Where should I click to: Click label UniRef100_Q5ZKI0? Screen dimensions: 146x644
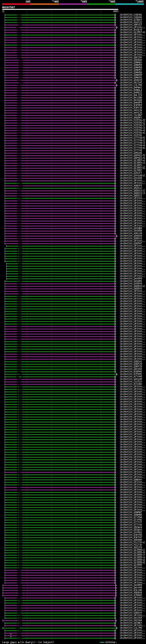tap(131, 188)
